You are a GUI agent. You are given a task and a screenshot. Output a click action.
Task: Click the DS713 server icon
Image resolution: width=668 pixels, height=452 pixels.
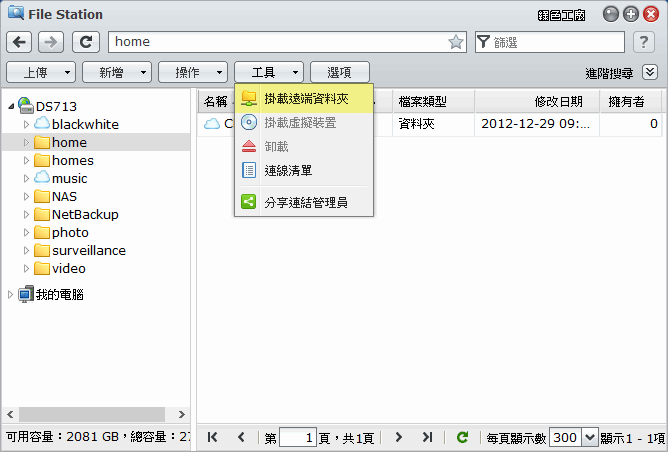[x=26, y=106]
